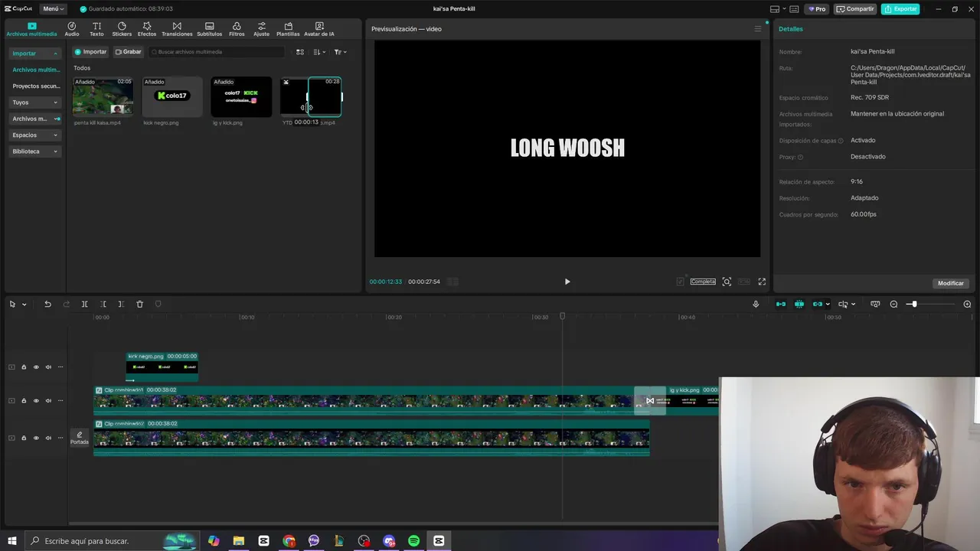Open options for Clip combinado1 track
Screen dimensions: 980x551
60,400
